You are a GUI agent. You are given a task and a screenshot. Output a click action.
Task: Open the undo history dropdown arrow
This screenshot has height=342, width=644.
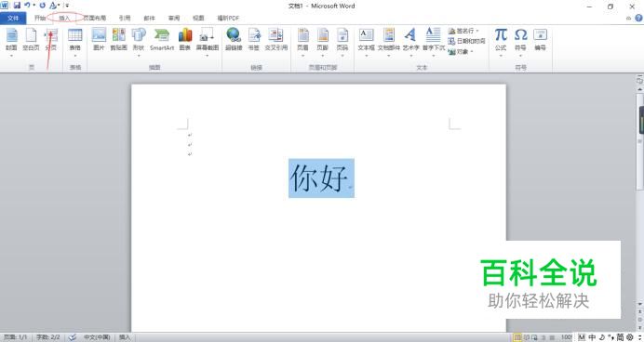(34, 6)
